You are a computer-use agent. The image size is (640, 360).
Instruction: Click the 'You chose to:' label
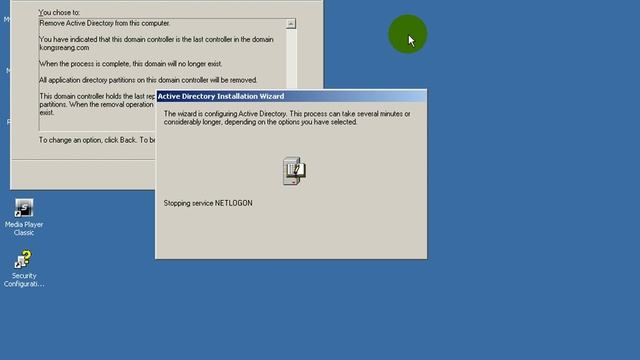pos(59,13)
